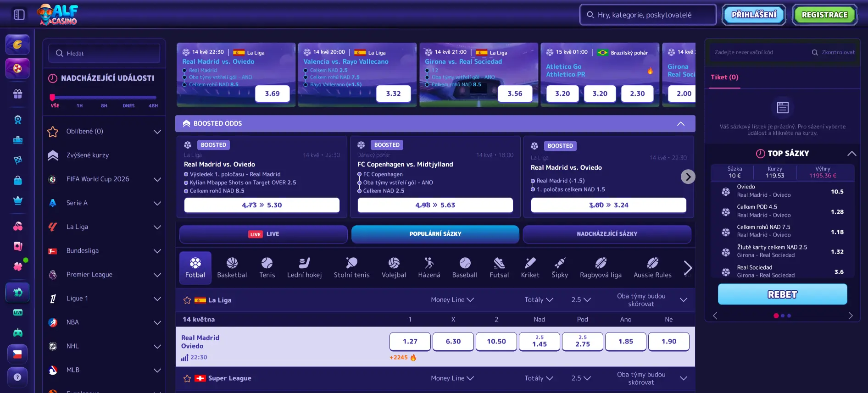Switch to the Populární sázky tab
The height and width of the screenshot is (393, 868).
click(x=435, y=234)
